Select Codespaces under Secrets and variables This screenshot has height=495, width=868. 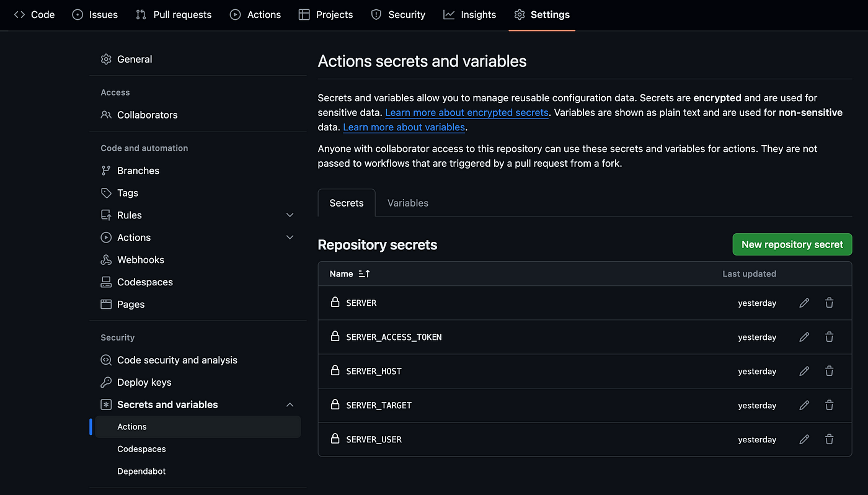coord(141,449)
